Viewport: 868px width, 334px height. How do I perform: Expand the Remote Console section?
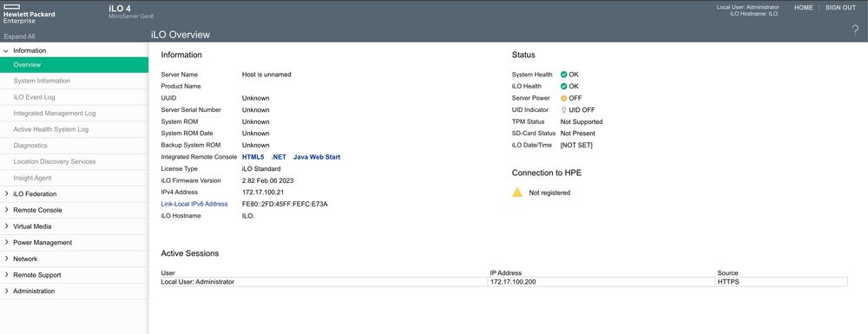pos(6,210)
